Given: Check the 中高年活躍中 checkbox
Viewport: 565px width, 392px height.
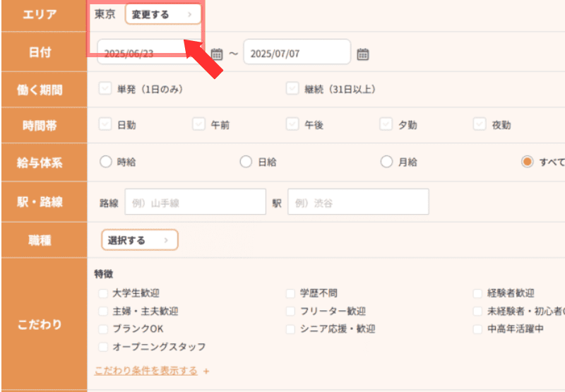Looking at the screenshot, I should click(x=477, y=329).
